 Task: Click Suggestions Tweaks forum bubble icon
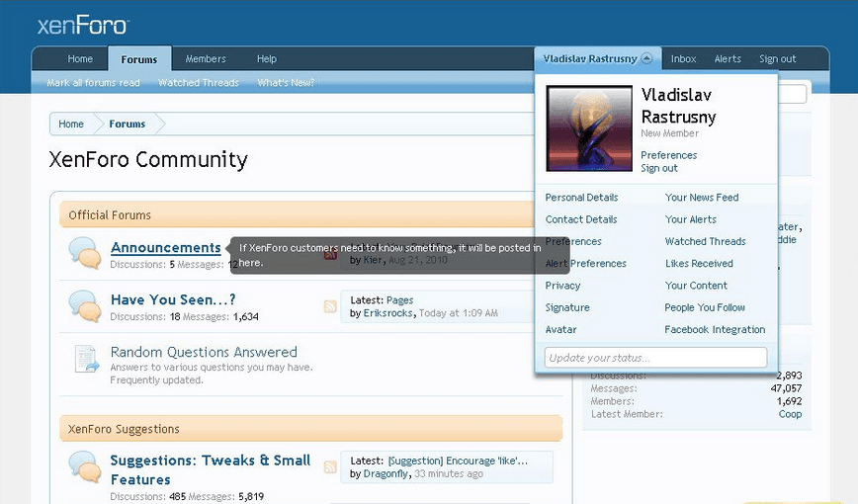click(85, 466)
